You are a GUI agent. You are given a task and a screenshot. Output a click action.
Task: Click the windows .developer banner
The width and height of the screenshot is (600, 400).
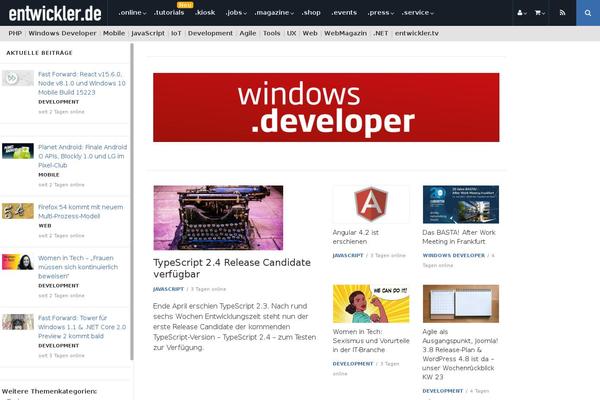(x=326, y=107)
